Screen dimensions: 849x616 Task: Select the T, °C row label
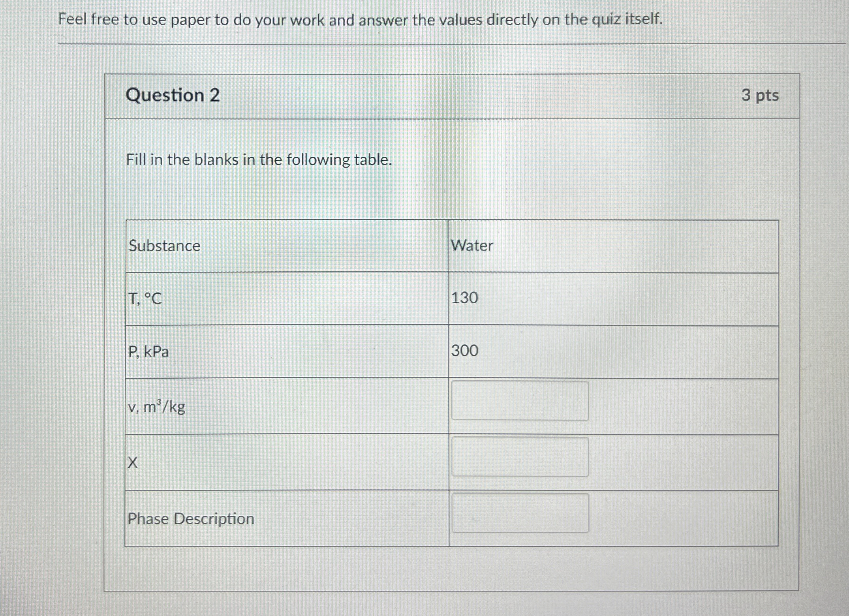click(x=145, y=299)
